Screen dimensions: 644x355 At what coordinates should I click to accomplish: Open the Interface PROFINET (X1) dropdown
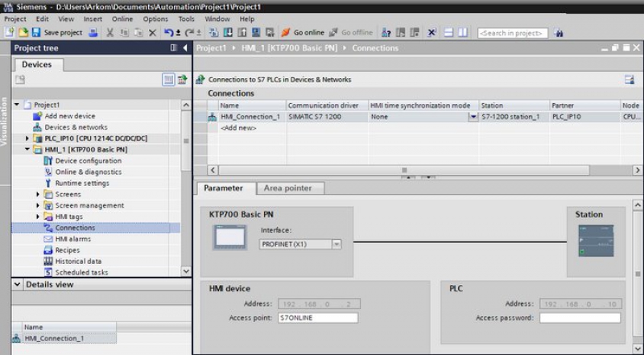point(336,245)
